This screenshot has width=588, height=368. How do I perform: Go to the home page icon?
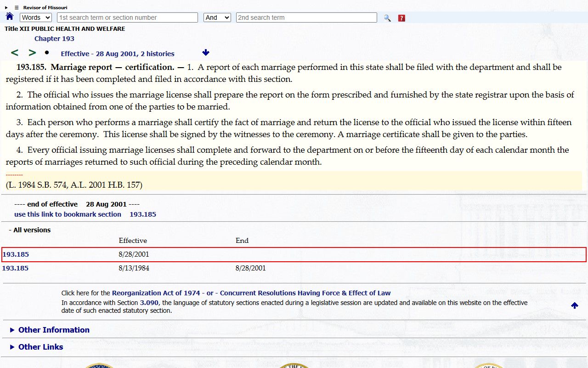click(10, 17)
